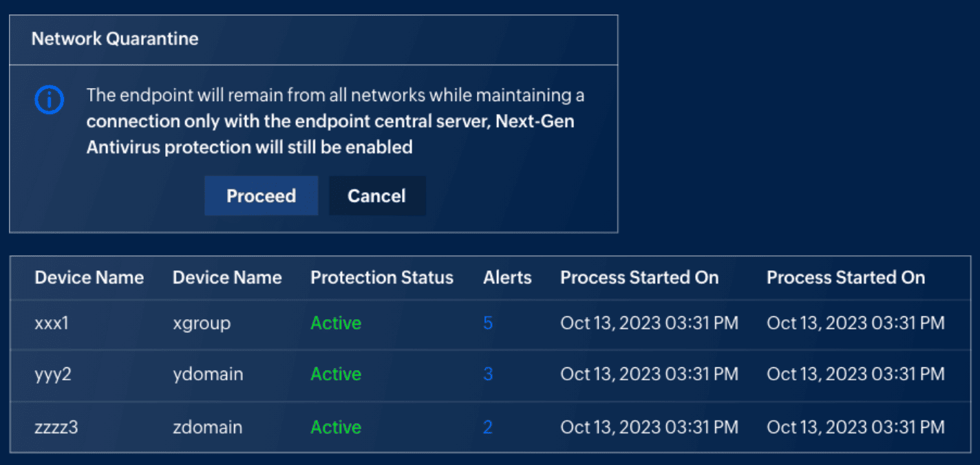
Task: Open alerts count 3 for yyy2
Action: click(x=488, y=374)
